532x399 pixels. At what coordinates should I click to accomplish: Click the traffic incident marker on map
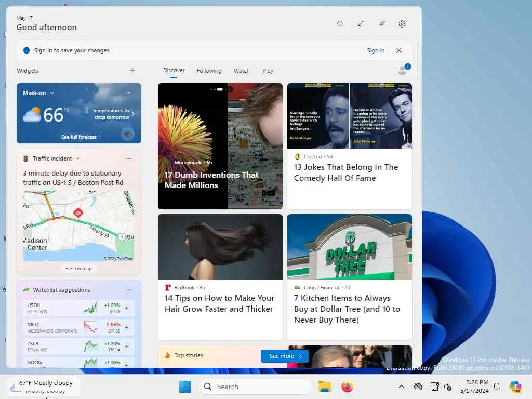tap(78, 214)
